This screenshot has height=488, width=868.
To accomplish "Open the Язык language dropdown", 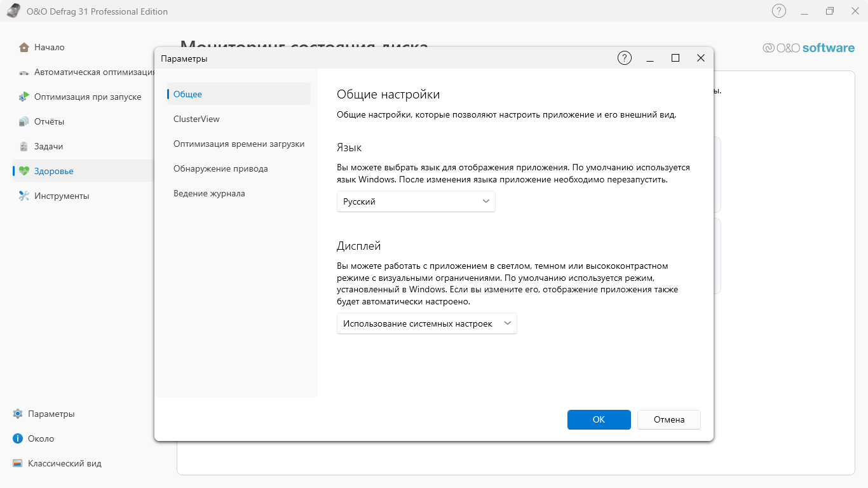I will (x=416, y=201).
